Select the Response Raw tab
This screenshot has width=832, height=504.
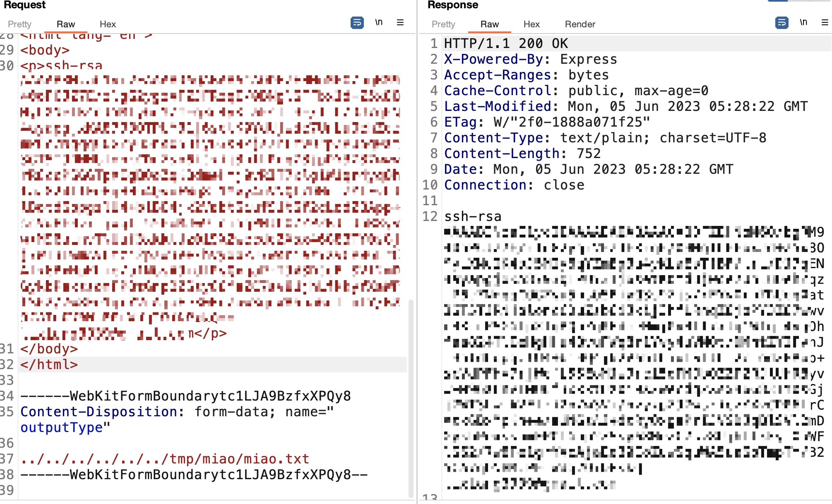pos(490,24)
